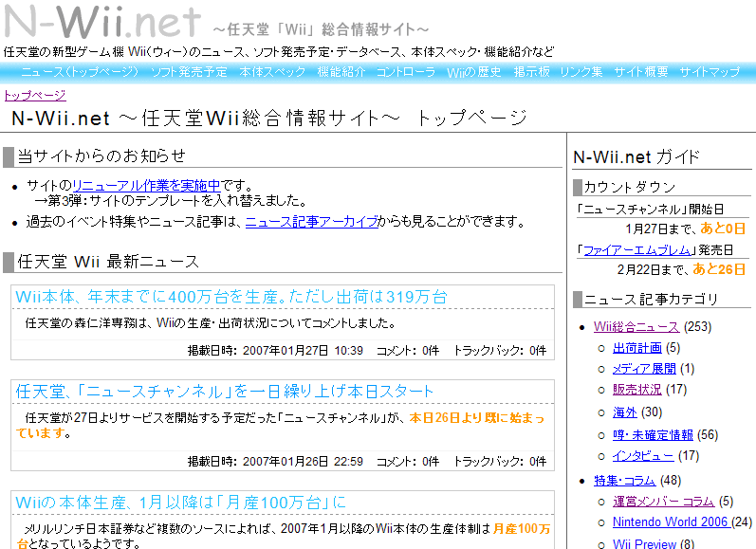Open article about 400万台 Wii production

coord(231,297)
